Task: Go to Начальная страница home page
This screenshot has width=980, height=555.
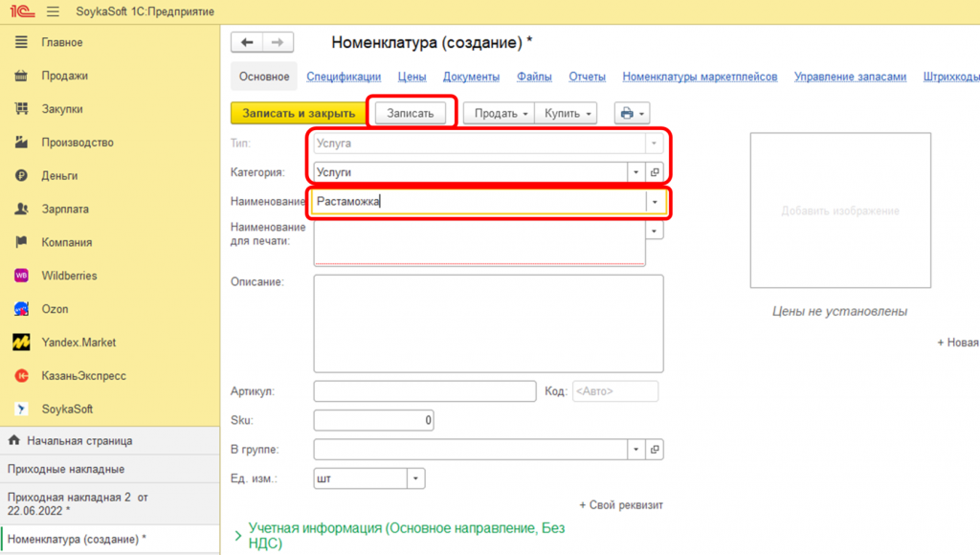Action: click(x=78, y=441)
